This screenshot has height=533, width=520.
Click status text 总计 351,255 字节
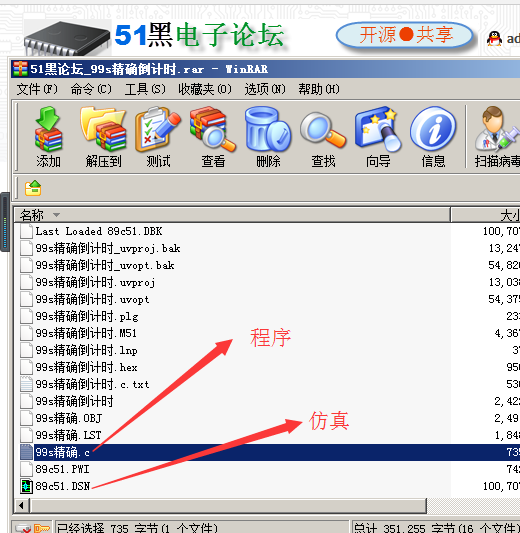click(x=436, y=528)
